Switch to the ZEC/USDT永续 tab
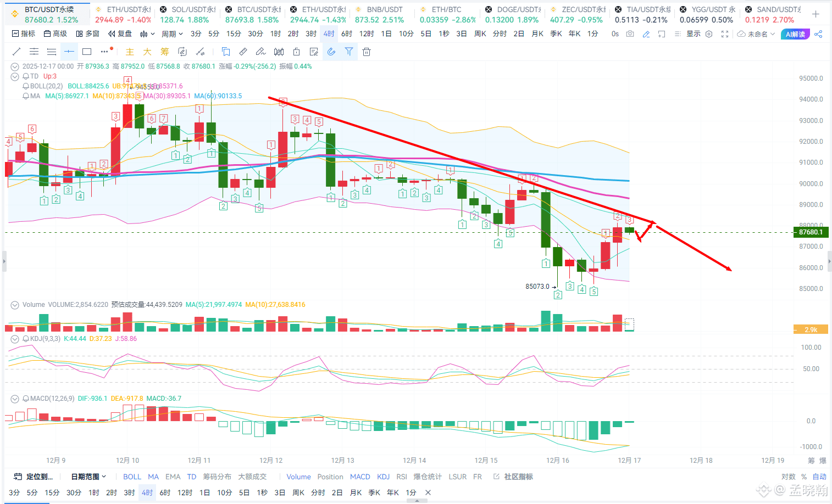This screenshot has height=504, width=832. [x=577, y=15]
